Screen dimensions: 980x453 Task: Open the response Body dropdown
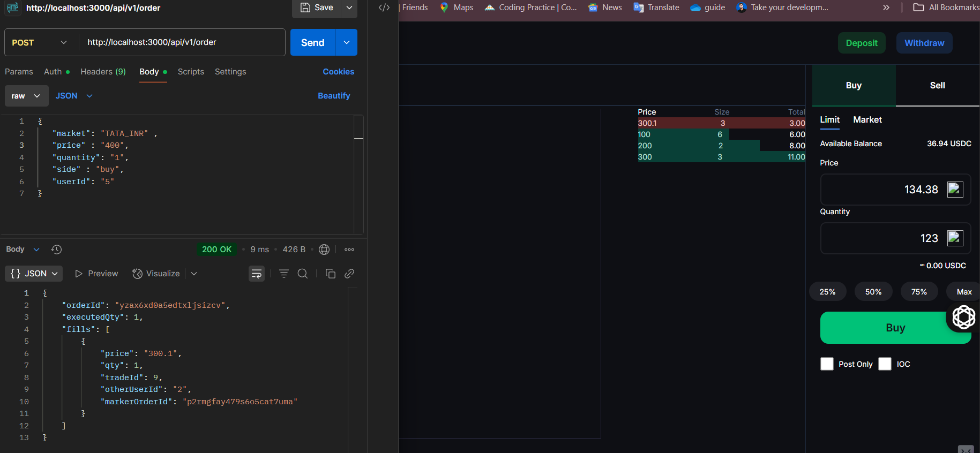click(x=23, y=250)
